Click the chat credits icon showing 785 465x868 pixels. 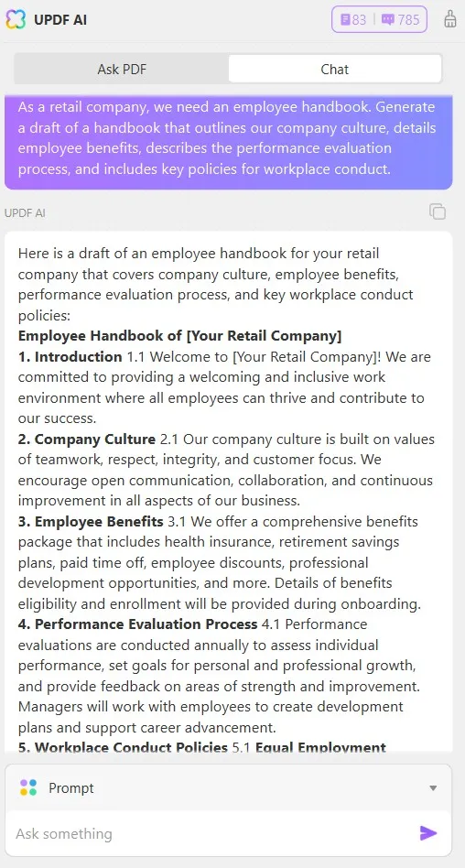click(x=389, y=20)
